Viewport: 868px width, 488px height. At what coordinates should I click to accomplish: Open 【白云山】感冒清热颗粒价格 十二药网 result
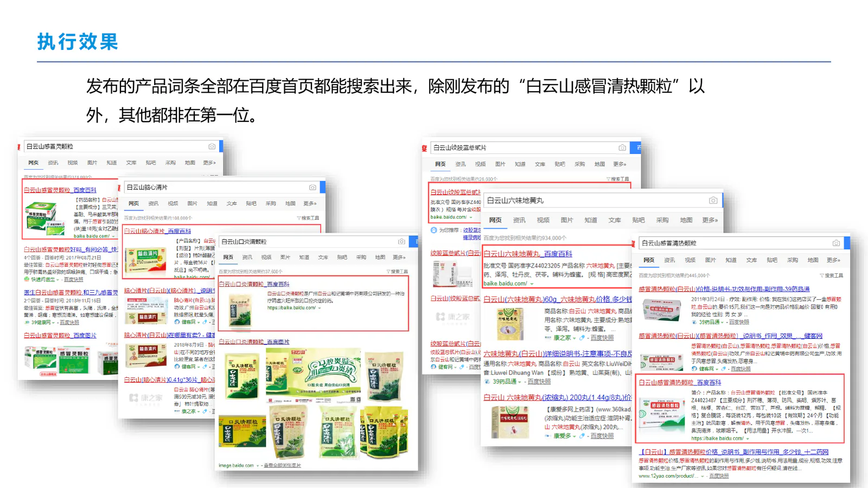(x=733, y=452)
